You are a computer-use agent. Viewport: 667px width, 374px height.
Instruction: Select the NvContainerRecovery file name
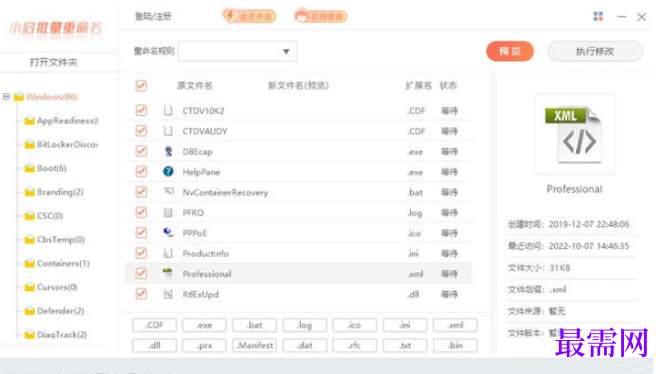[225, 192]
